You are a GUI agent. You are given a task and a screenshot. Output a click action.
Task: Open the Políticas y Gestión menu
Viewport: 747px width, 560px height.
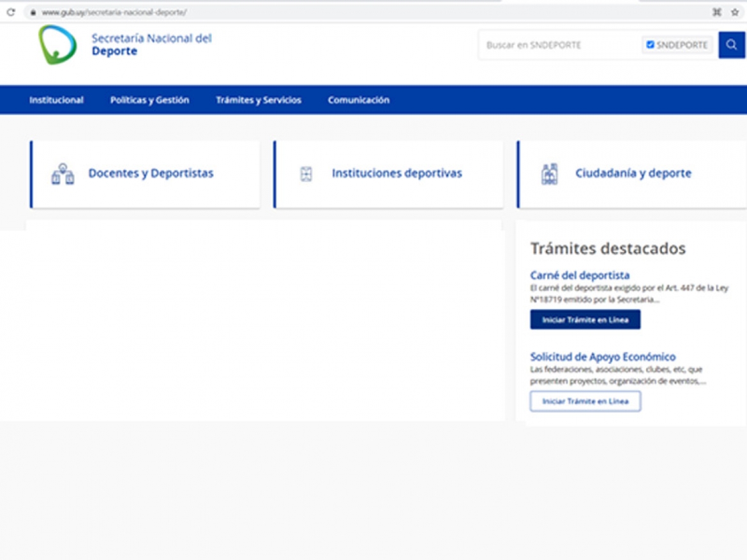tap(149, 100)
